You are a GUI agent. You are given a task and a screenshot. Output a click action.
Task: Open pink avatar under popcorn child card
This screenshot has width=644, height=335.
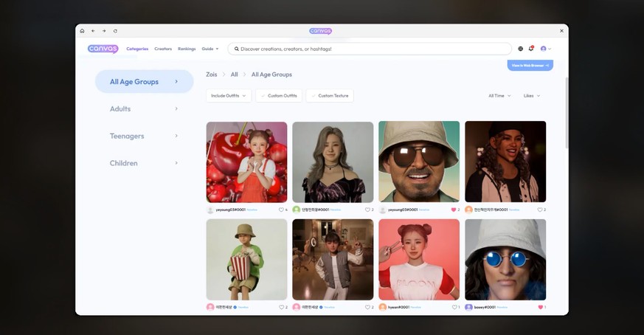(210, 307)
